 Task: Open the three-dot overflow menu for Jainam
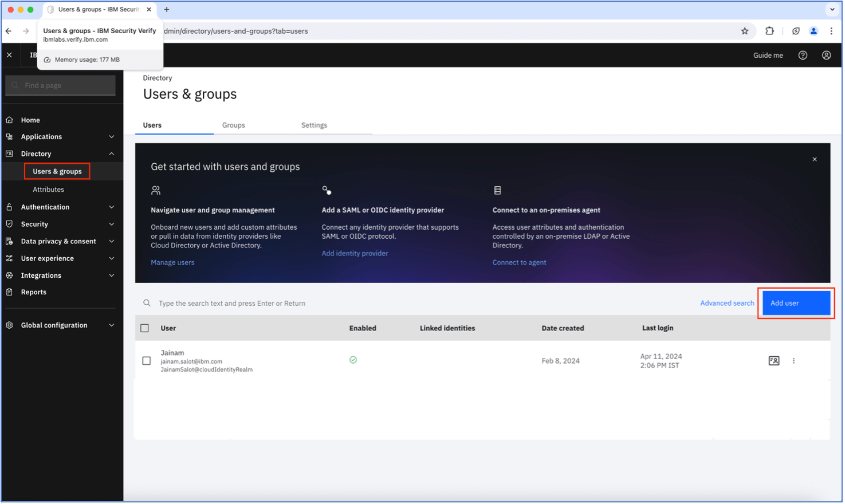(793, 361)
